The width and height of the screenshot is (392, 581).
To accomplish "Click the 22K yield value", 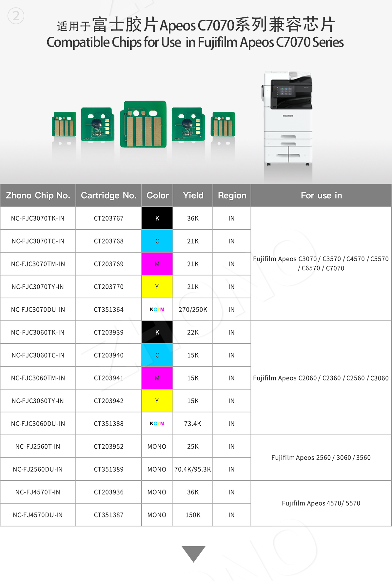I will [193, 332].
